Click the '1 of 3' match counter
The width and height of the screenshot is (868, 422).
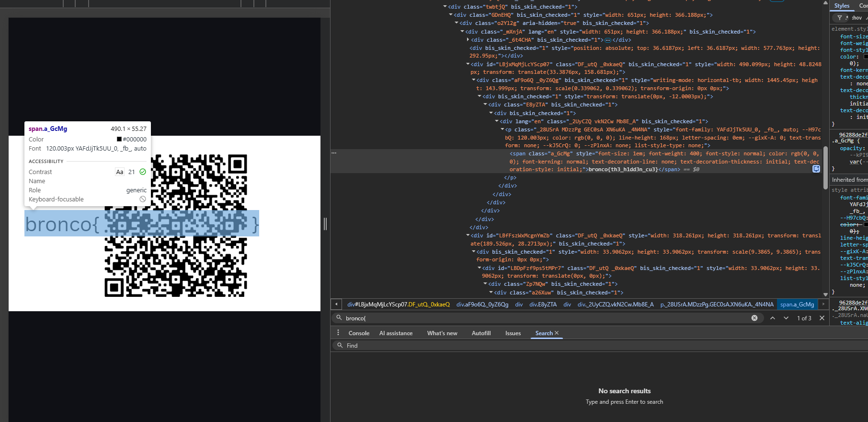tap(804, 318)
